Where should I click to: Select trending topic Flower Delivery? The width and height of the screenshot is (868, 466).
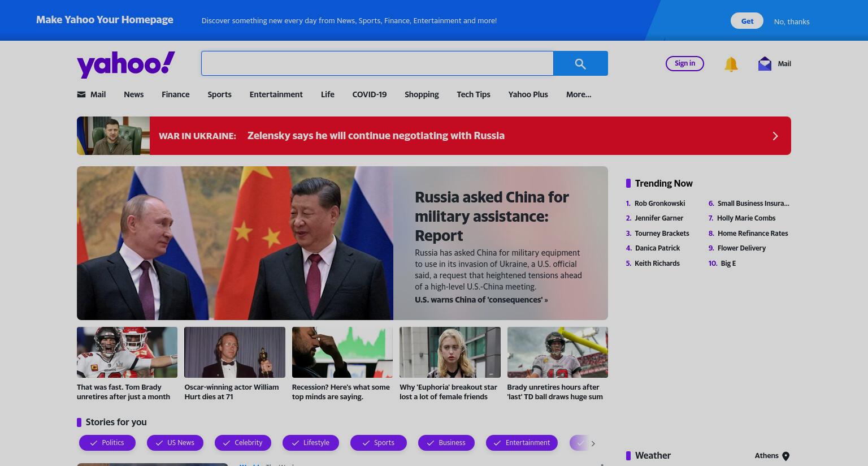[x=741, y=248]
